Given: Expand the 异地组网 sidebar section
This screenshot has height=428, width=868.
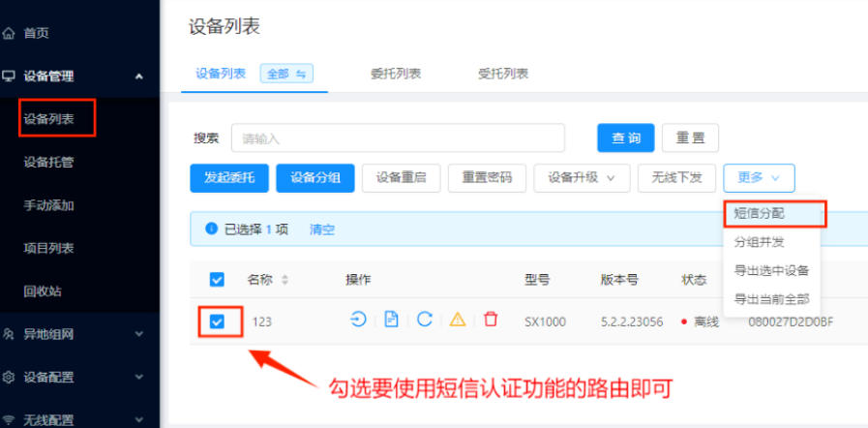Looking at the screenshot, I should tap(138, 334).
